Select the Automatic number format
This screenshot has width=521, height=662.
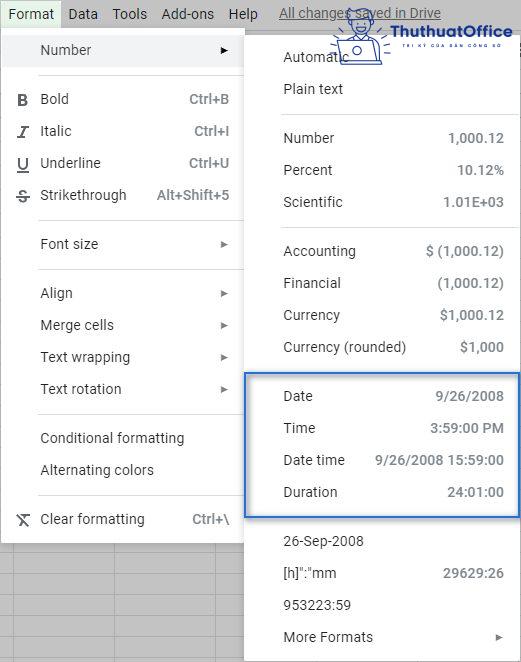click(x=382, y=57)
